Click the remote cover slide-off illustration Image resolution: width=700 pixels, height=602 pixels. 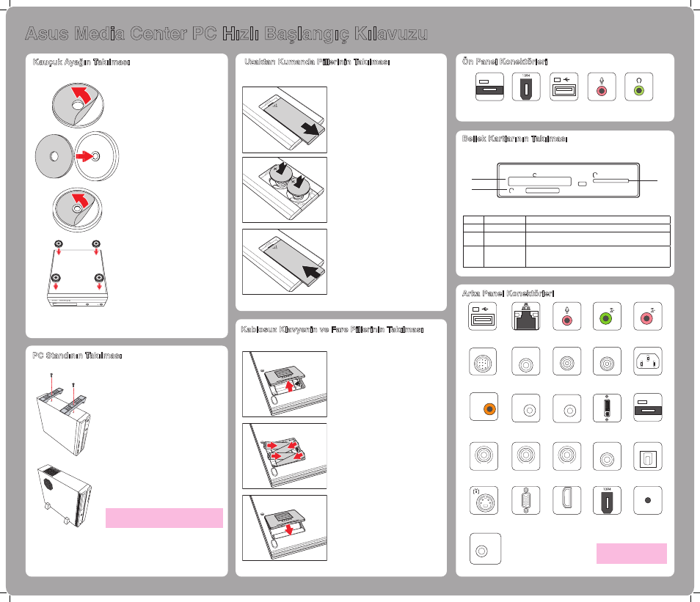point(285,120)
